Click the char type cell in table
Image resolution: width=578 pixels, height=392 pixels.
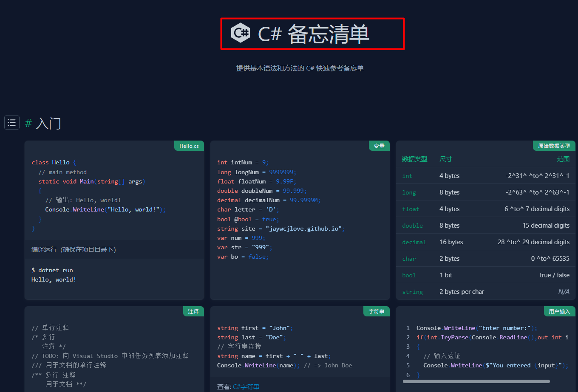coord(409,259)
